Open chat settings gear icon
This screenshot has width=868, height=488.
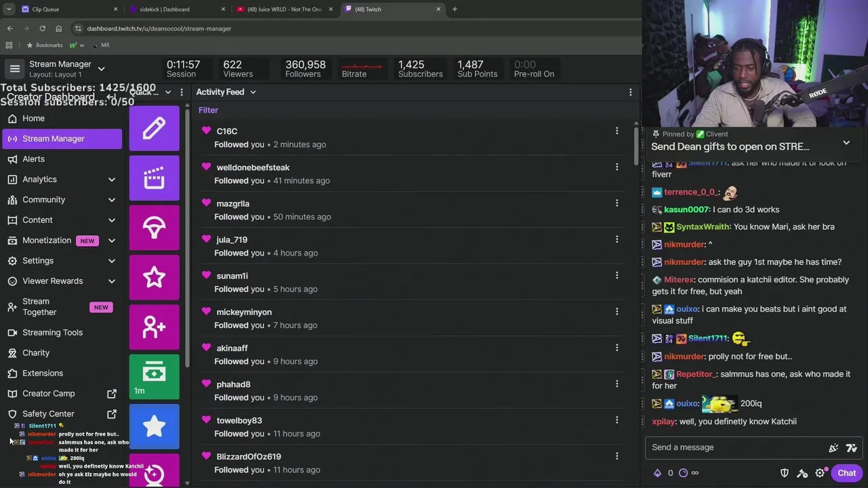point(820,473)
